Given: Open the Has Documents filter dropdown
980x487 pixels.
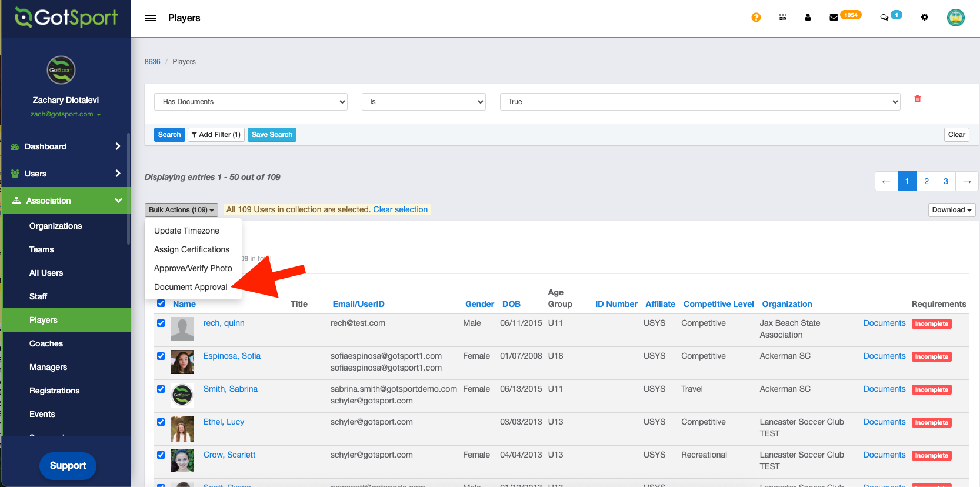Looking at the screenshot, I should coord(251,102).
